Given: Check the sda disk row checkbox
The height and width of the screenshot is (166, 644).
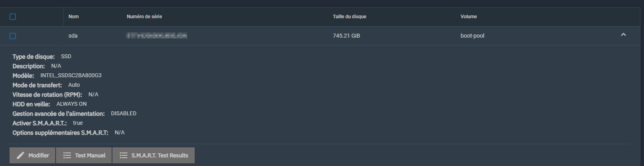Looking at the screenshot, I should tap(13, 36).
